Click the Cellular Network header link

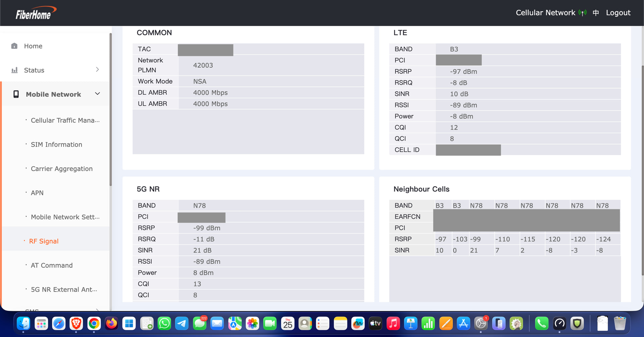[545, 13]
